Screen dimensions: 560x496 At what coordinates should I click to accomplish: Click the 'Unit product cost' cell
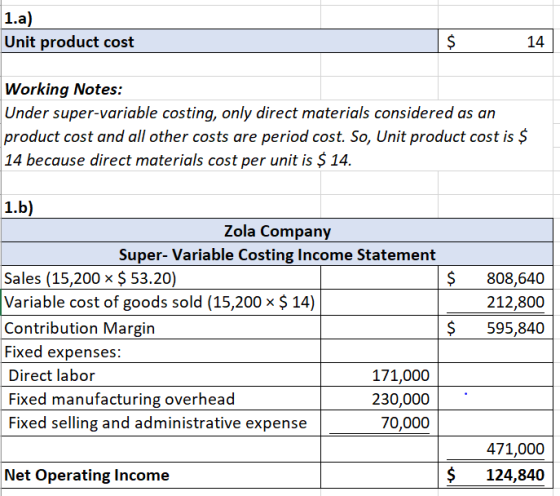220,41
